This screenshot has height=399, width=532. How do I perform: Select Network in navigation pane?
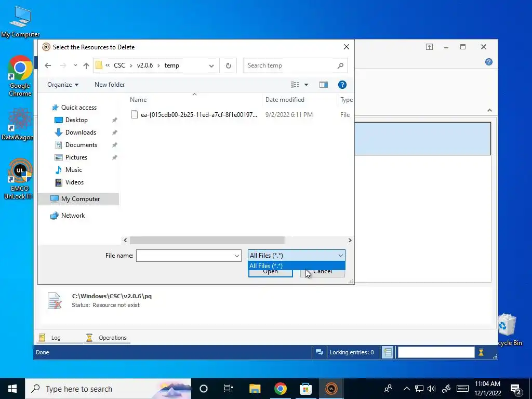point(73,216)
